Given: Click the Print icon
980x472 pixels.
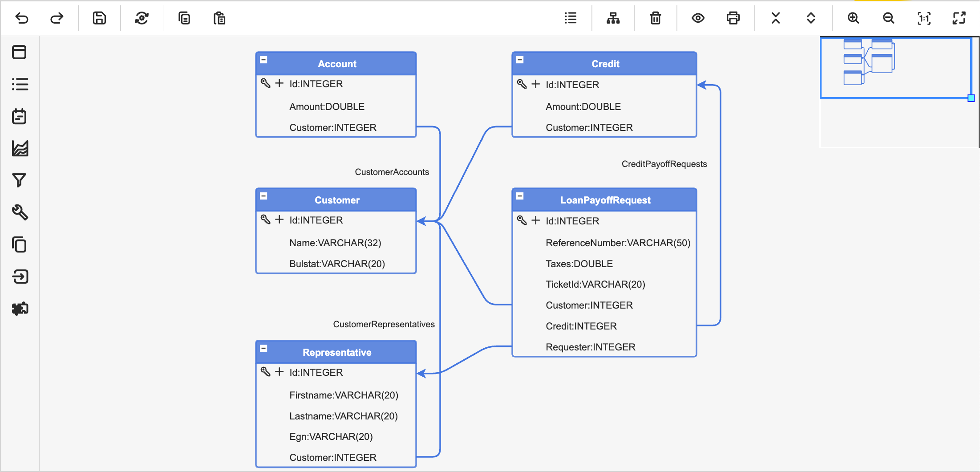Looking at the screenshot, I should 733,18.
